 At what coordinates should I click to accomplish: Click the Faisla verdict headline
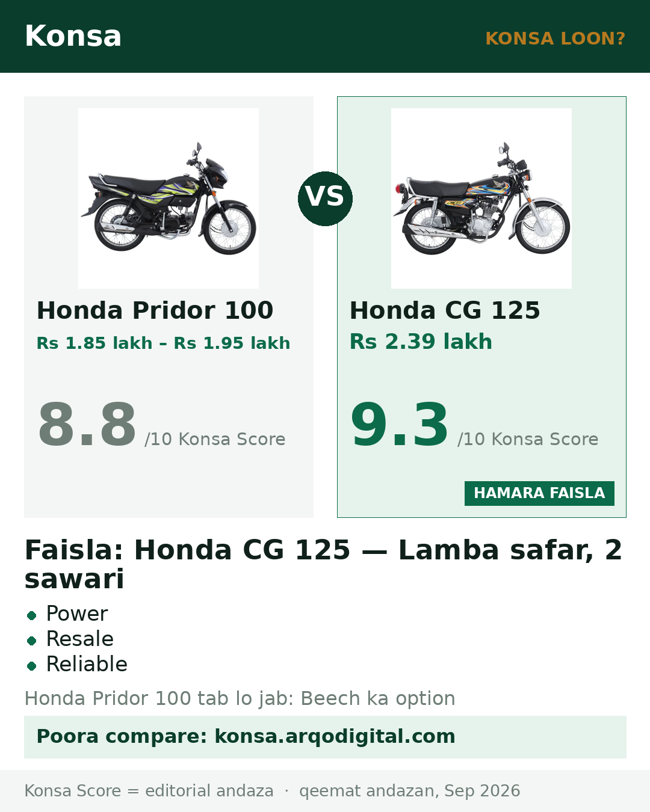point(323,564)
